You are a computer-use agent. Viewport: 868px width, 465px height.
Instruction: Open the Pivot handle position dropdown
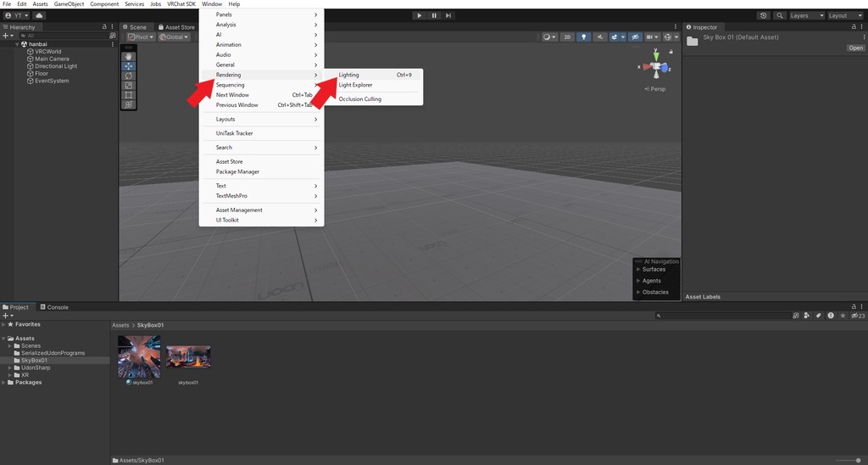coord(142,37)
